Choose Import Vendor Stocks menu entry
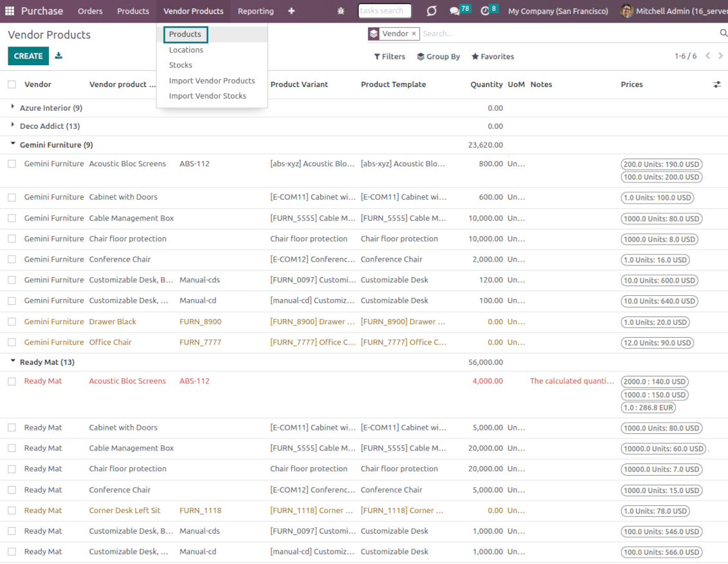Image resolution: width=728 pixels, height=564 pixels. point(207,95)
